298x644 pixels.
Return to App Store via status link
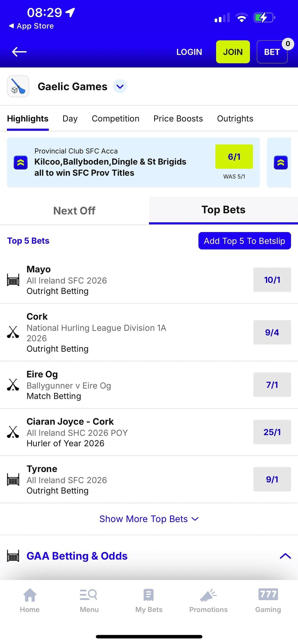32,26
